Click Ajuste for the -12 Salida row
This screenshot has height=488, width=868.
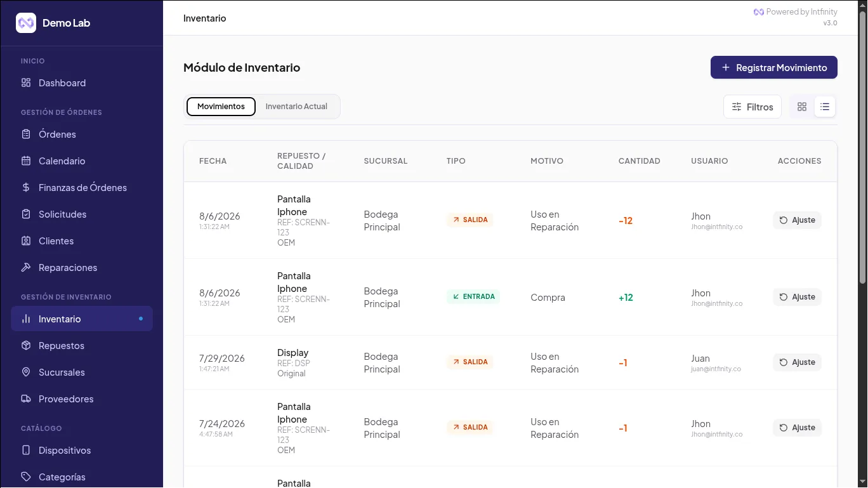[x=798, y=220]
